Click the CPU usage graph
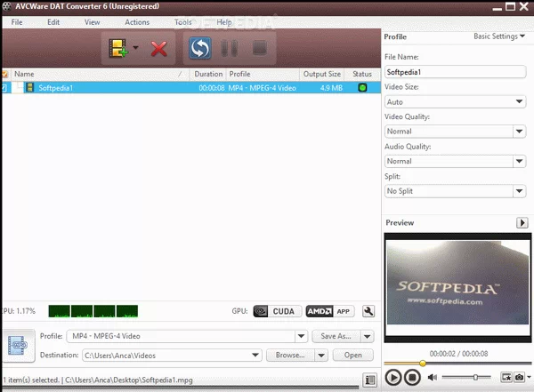The width and height of the screenshot is (534, 392). click(x=93, y=311)
